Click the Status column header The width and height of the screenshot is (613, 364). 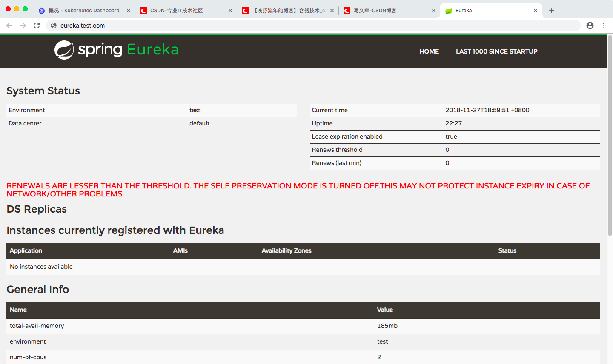[x=507, y=251]
